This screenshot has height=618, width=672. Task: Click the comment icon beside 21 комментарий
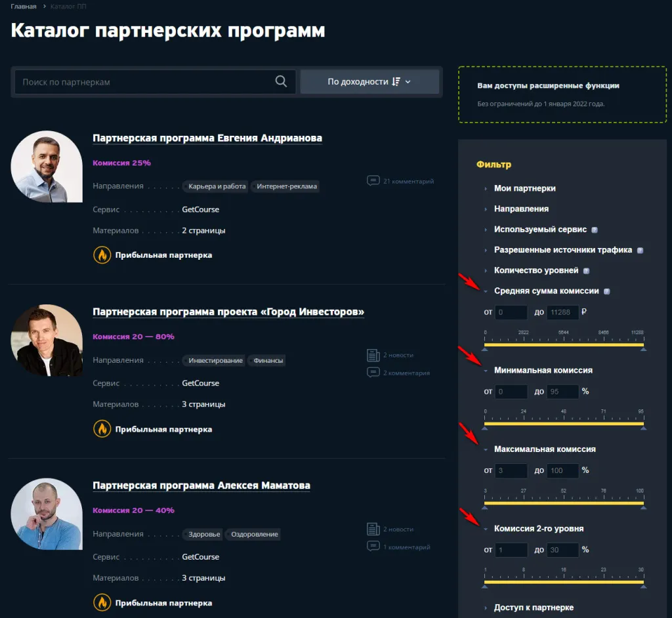pos(373,181)
